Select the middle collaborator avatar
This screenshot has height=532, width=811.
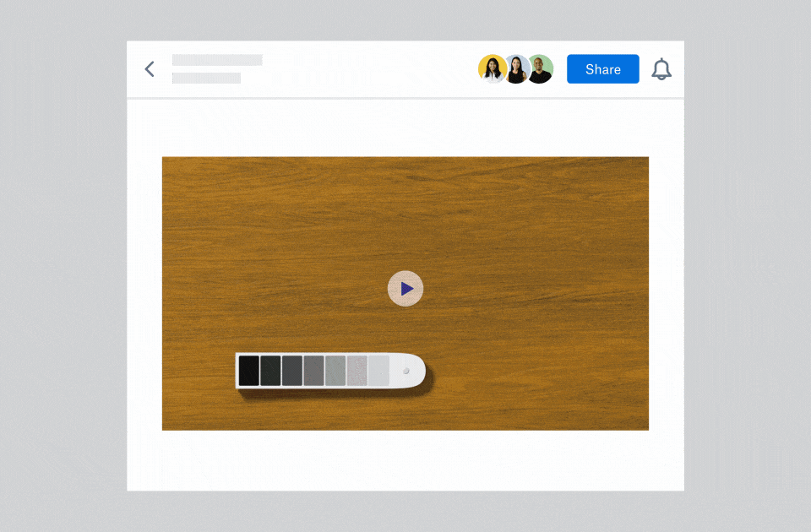coord(515,69)
